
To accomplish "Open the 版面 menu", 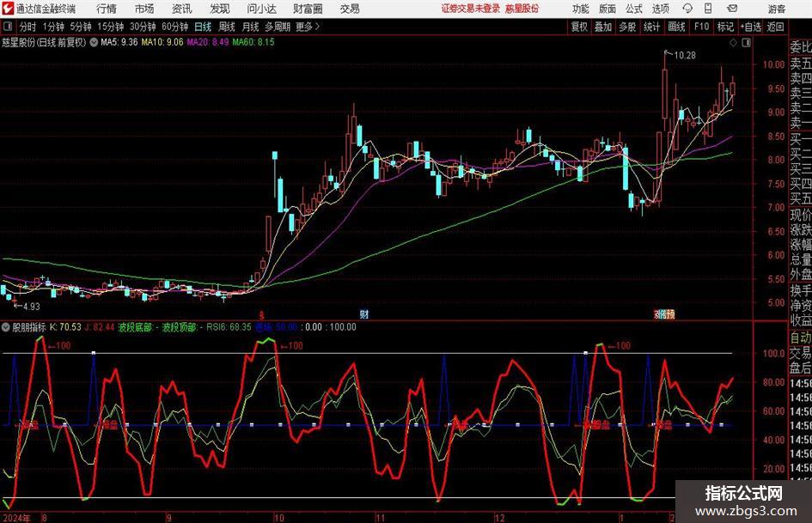I will [x=607, y=9].
